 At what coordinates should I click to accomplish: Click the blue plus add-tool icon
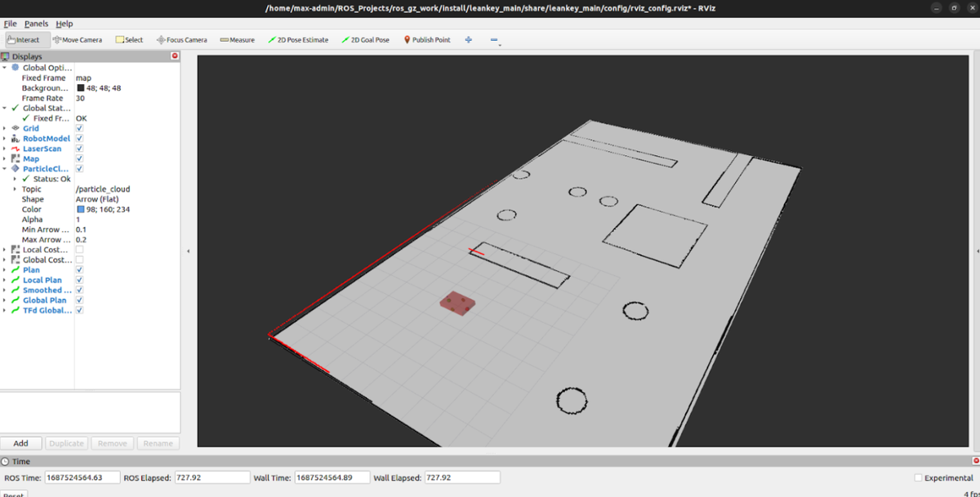coord(468,39)
